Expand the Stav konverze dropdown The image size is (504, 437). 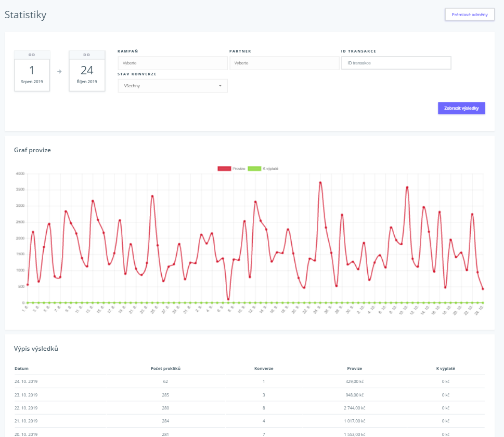[x=172, y=86]
